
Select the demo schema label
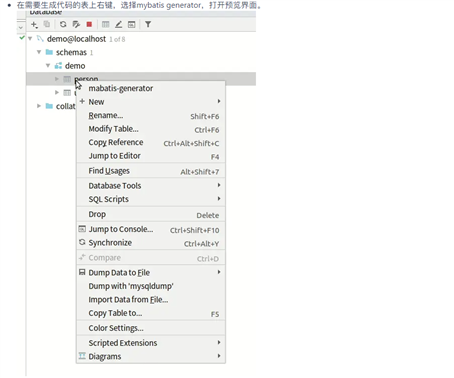coord(75,66)
